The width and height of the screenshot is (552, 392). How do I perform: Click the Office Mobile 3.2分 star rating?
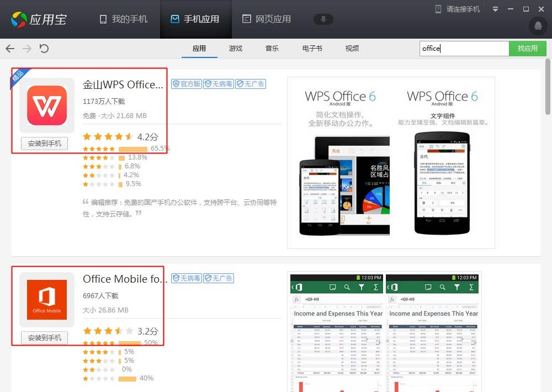coord(120,331)
